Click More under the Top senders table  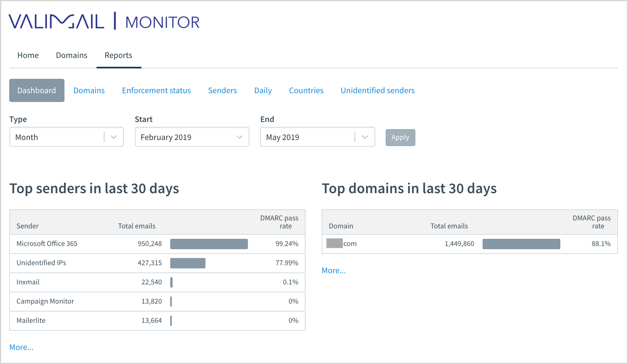(x=21, y=347)
